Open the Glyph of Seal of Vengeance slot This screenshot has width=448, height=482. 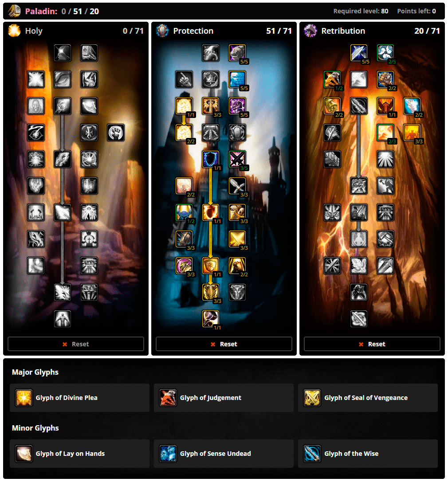[x=368, y=398]
